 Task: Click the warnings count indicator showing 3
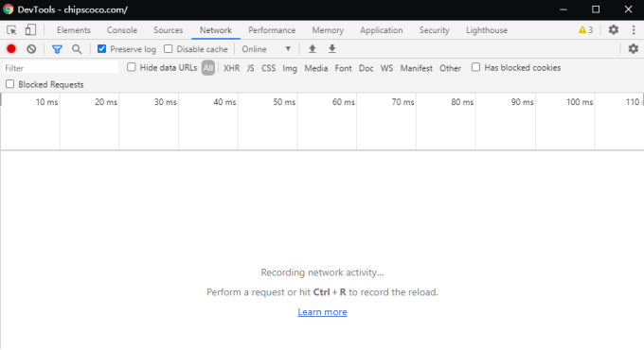click(x=585, y=30)
